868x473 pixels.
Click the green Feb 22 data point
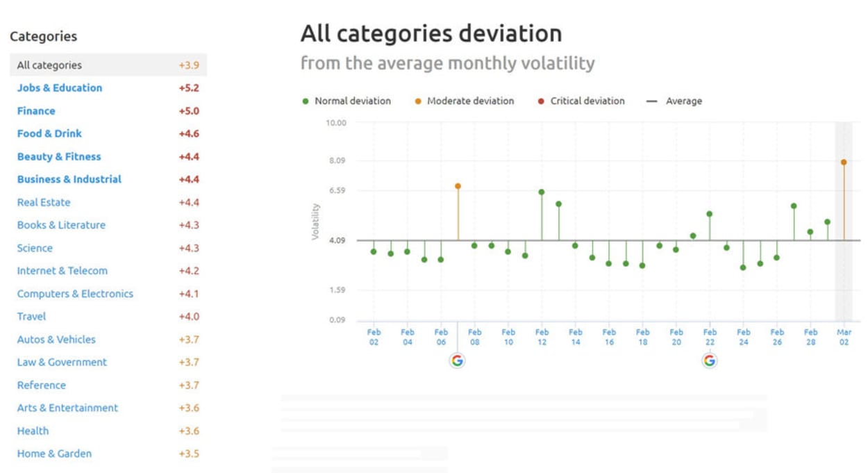point(710,214)
